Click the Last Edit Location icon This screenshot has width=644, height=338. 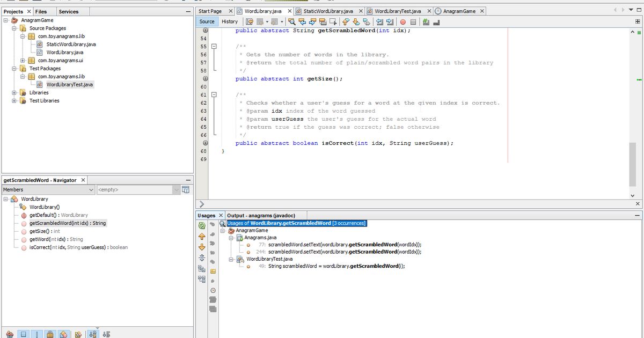[250, 21]
